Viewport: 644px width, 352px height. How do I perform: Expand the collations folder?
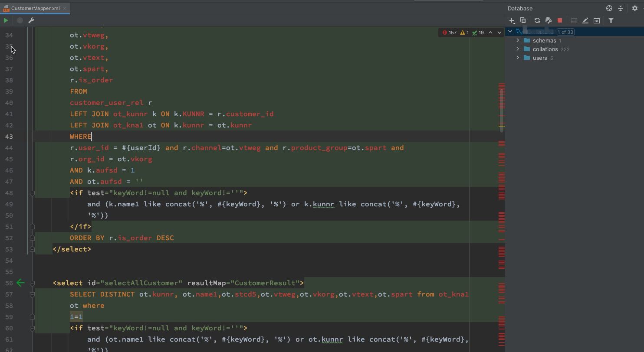click(x=517, y=49)
